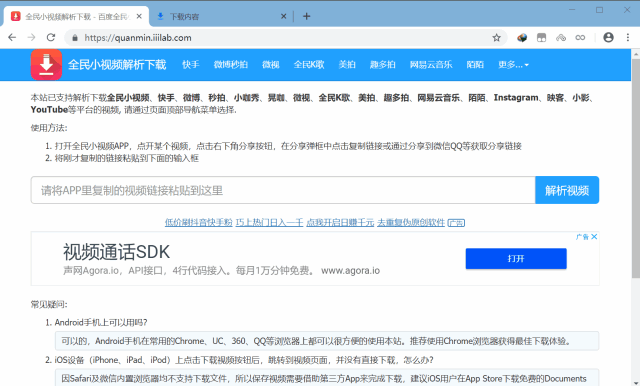Click the 广告 label link
The image size is (640, 386).
click(x=456, y=223)
